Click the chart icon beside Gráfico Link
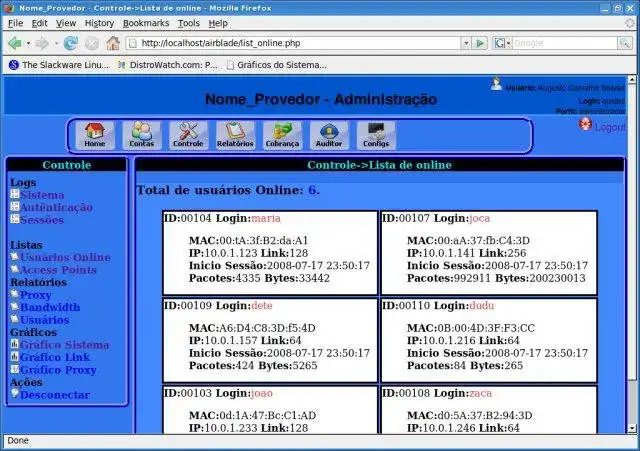The image size is (640, 451). [x=15, y=357]
